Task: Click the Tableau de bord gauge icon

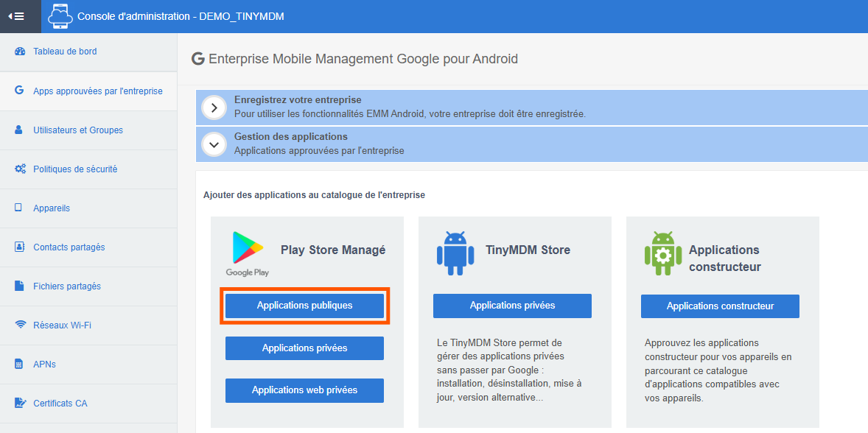Action: tap(20, 52)
